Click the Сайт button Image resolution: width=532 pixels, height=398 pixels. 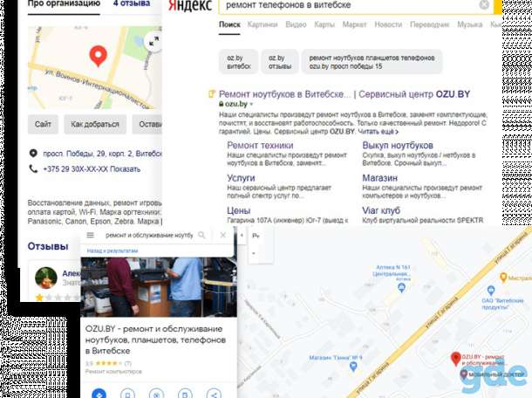coord(43,124)
